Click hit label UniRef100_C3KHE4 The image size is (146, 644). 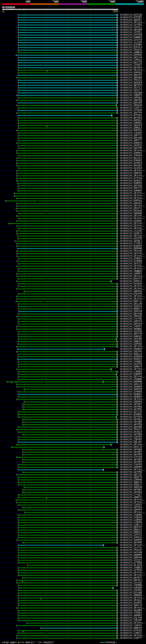[131, 371]
